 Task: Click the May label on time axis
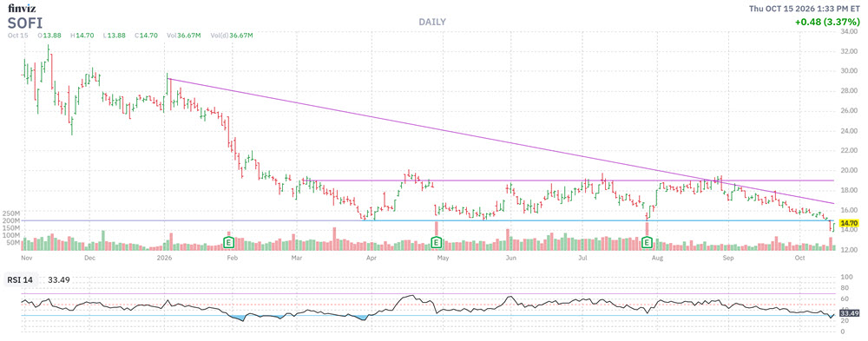tap(442, 258)
